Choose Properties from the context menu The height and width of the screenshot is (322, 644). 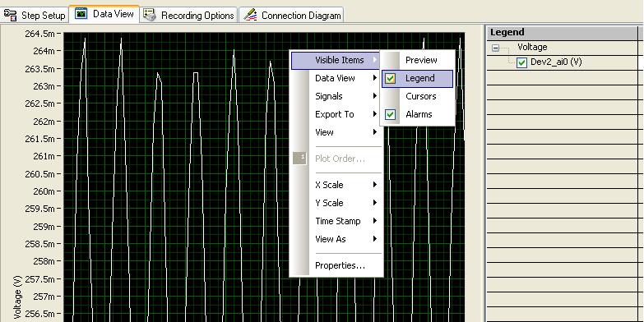(x=336, y=265)
